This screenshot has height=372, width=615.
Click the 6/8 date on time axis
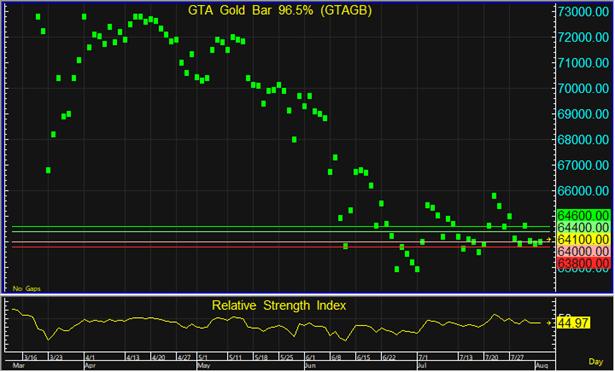pyautogui.click(x=336, y=357)
